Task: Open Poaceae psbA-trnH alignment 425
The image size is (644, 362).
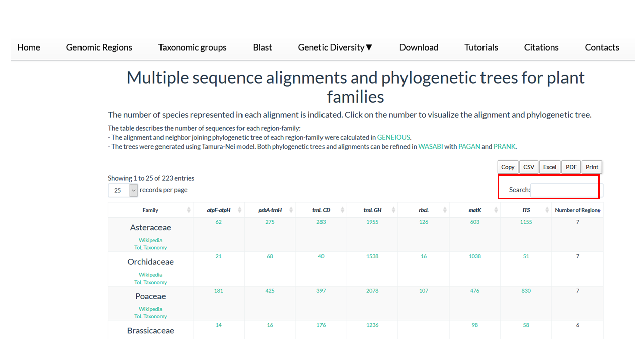Action: click(x=270, y=291)
